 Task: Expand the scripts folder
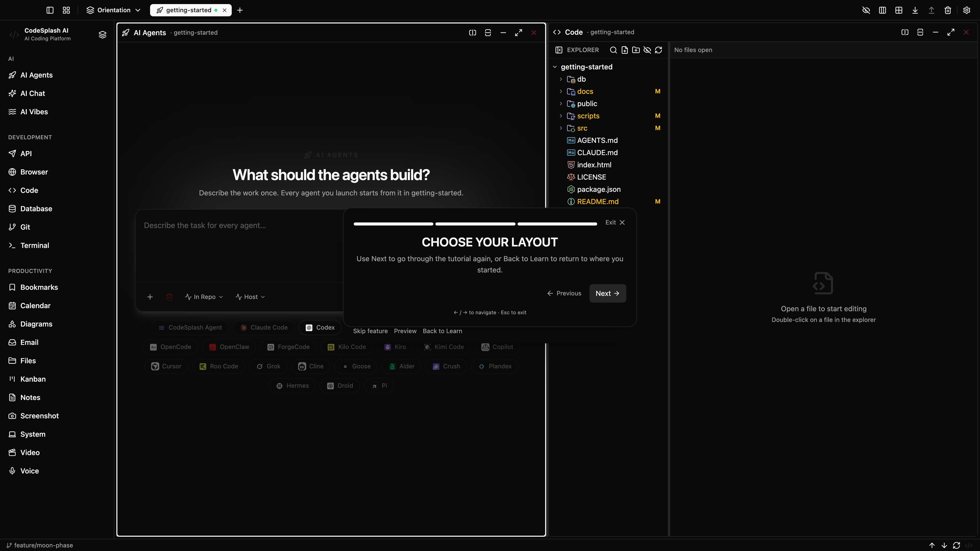pyautogui.click(x=561, y=116)
